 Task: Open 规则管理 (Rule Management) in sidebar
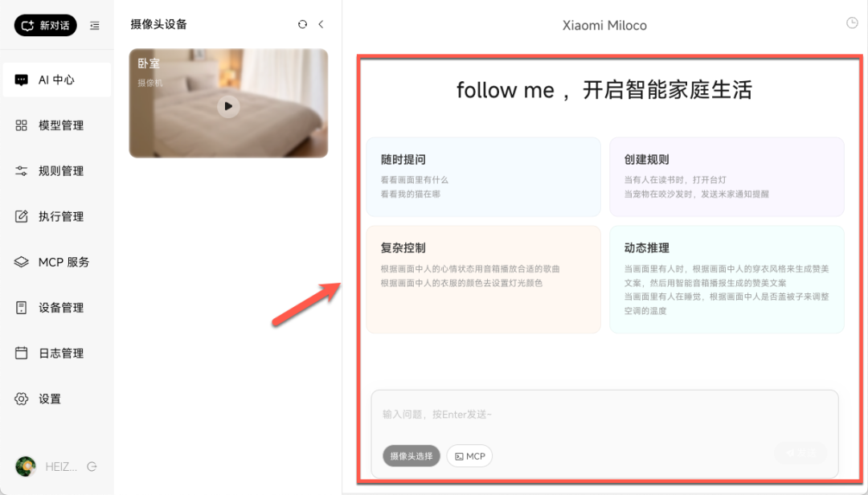(x=56, y=170)
